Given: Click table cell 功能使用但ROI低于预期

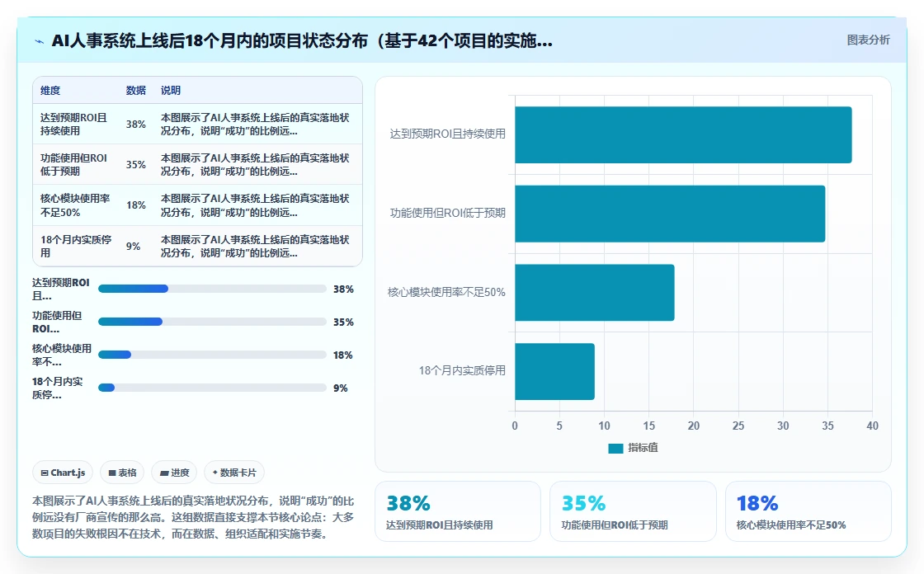Looking at the screenshot, I should coord(73,165).
